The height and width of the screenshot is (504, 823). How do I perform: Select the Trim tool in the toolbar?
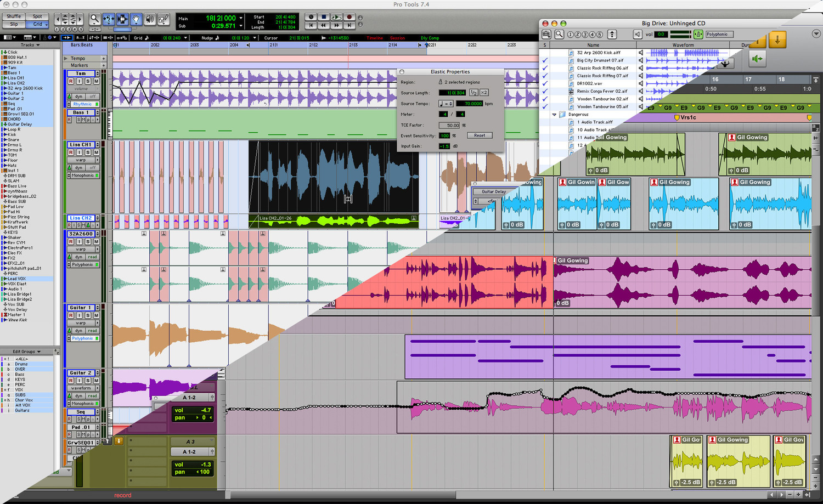tap(108, 18)
